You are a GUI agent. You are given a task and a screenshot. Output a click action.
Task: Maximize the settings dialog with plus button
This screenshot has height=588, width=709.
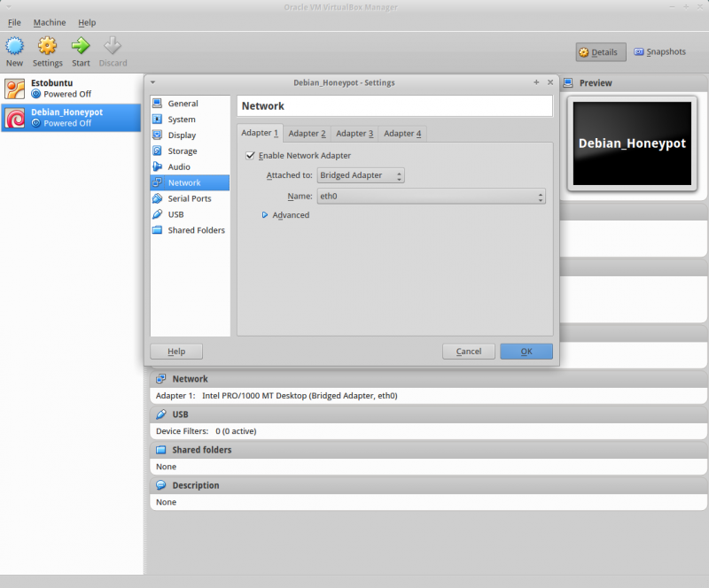[536, 82]
